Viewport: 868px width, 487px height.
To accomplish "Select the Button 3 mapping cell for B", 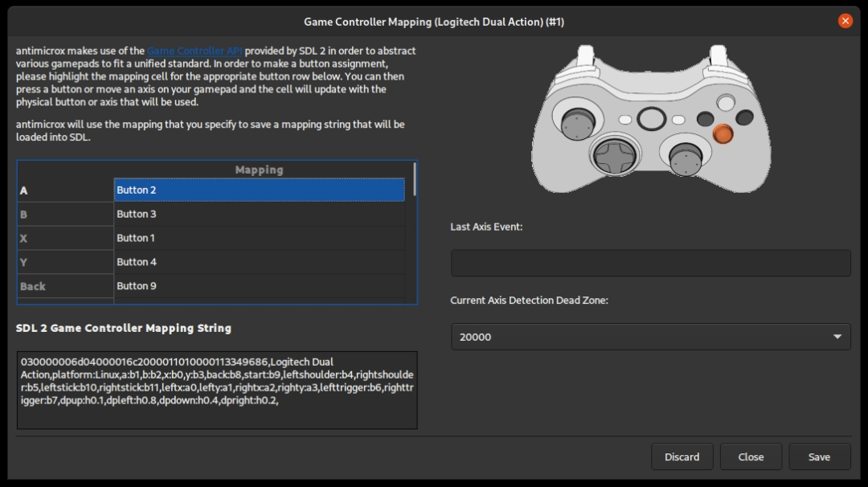I will pos(259,214).
